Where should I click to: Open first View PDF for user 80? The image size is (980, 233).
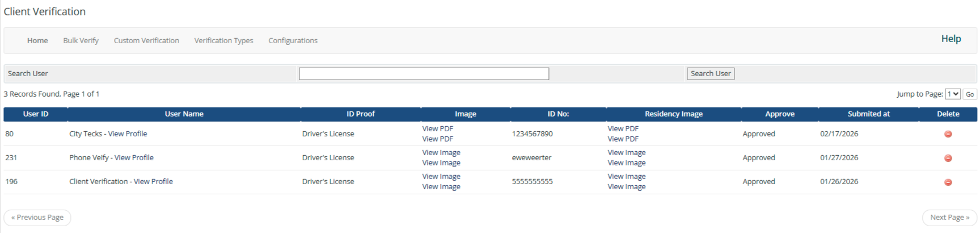click(437, 129)
